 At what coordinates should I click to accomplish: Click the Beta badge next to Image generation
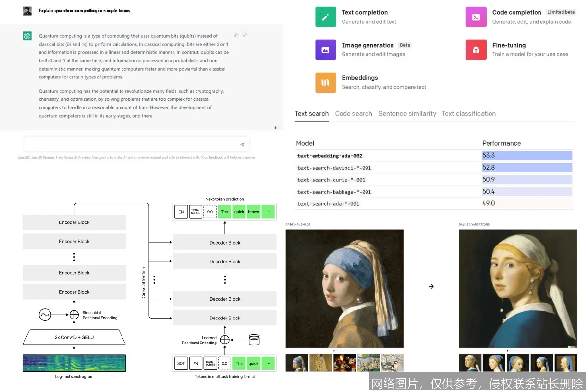(x=405, y=45)
